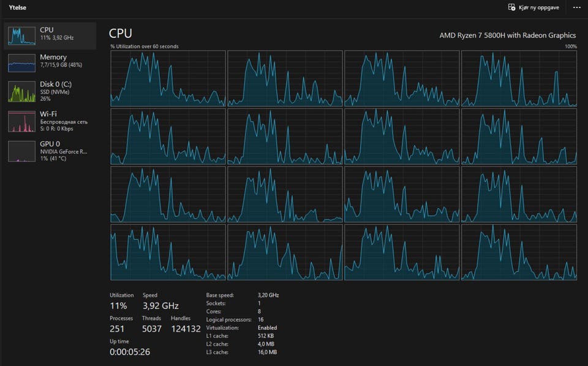Click the '16' logical processors value

tap(261, 320)
